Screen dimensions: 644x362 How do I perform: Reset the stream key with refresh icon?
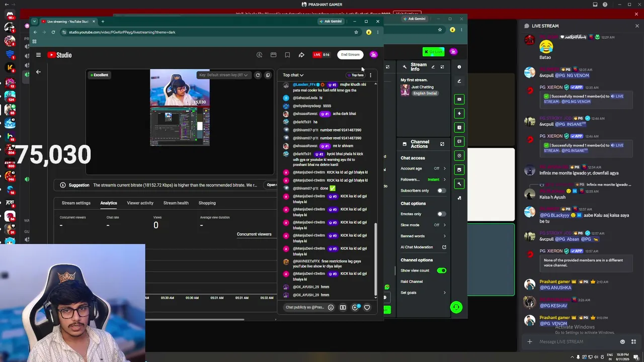click(x=258, y=75)
